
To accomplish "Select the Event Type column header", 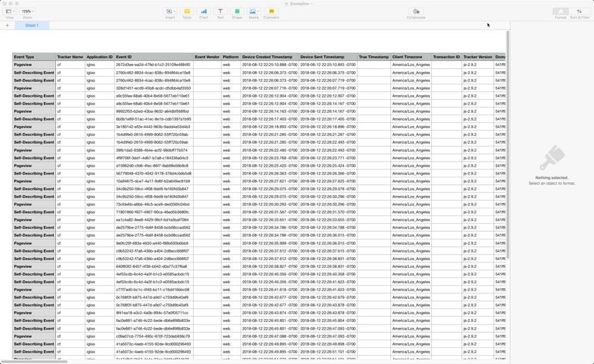I will (34, 57).
